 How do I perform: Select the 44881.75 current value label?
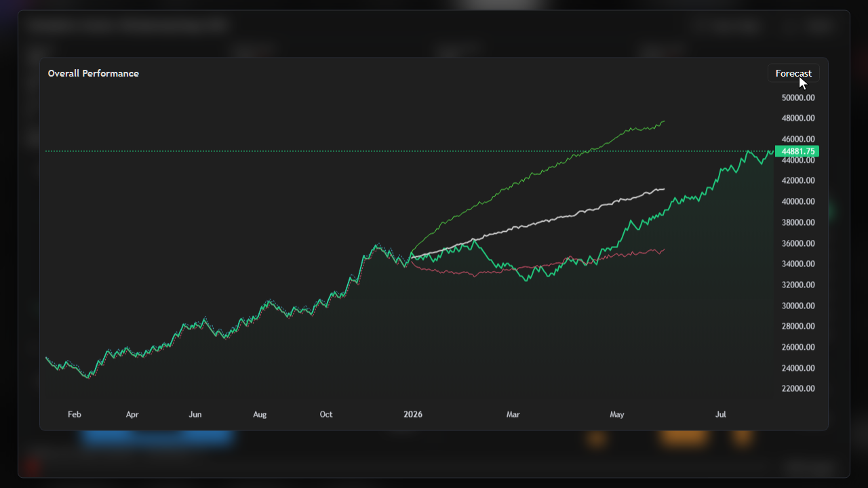(x=797, y=151)
